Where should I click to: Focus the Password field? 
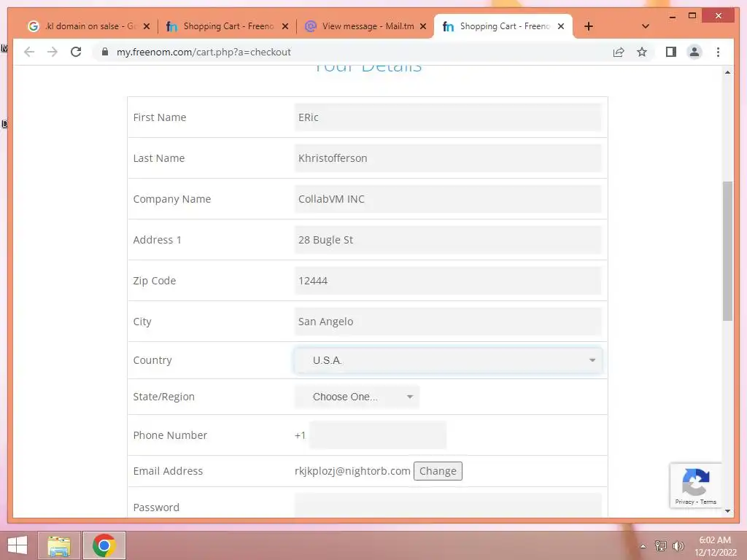(448, 505)
